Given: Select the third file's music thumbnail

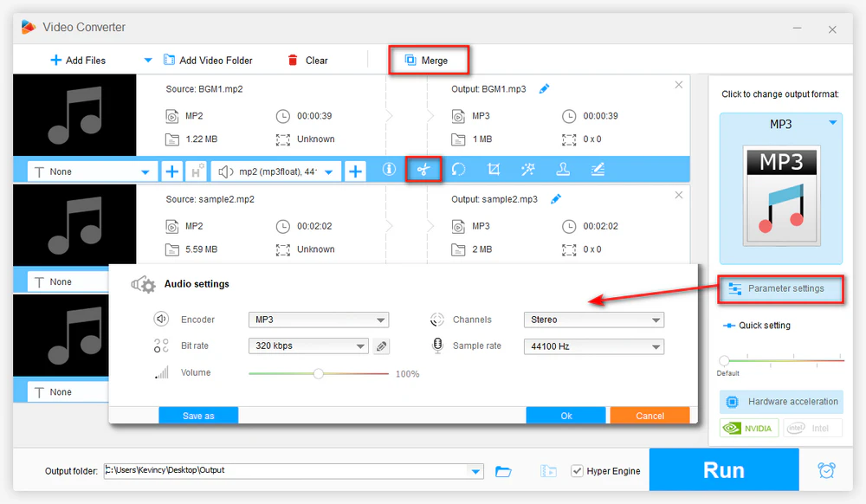Looking at the screenshot, I should 61,336.
